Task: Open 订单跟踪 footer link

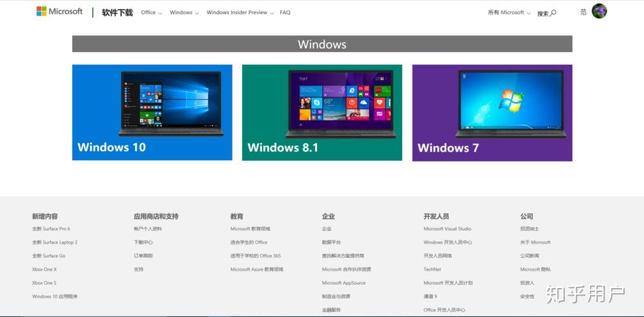Action: (x=143, y=256)
